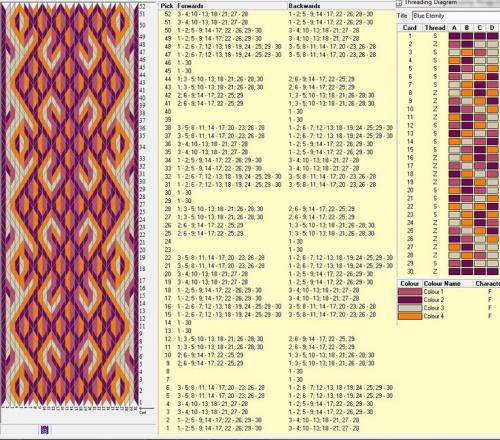Click hole D cell of card 5
500x440 pixels.
(x=492, y=68)
